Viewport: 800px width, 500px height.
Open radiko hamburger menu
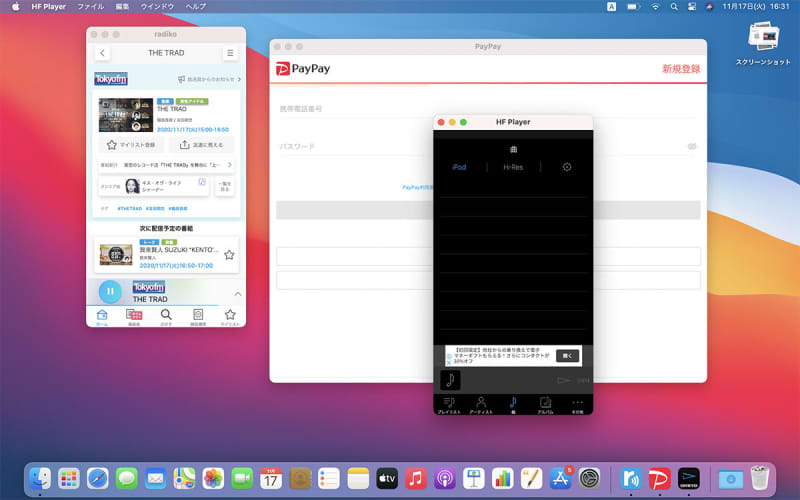tap(230, 53)
